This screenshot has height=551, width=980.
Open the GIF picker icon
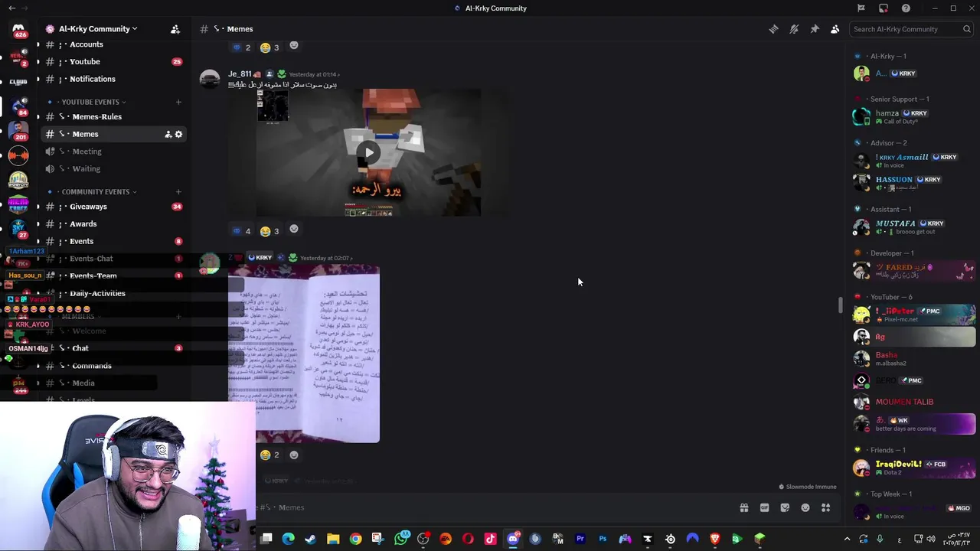click(x=764, y=507)
